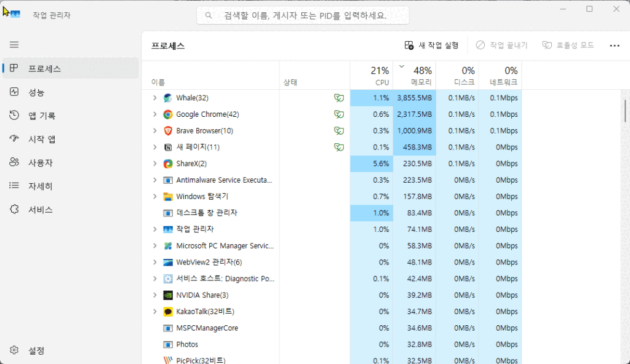Expand the Brave Browser(10) process group
The image size is (630, 364).
click(154, 130)
